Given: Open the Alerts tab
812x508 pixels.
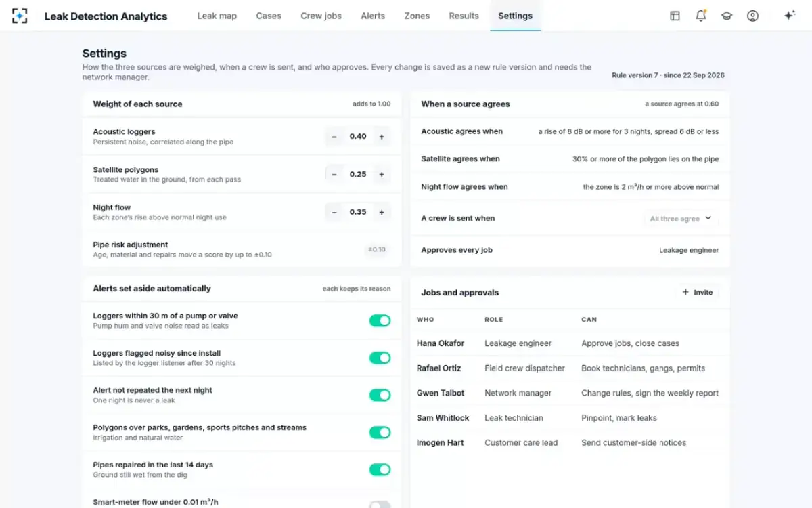Looking at the screenshot, I should coord(373,16).
